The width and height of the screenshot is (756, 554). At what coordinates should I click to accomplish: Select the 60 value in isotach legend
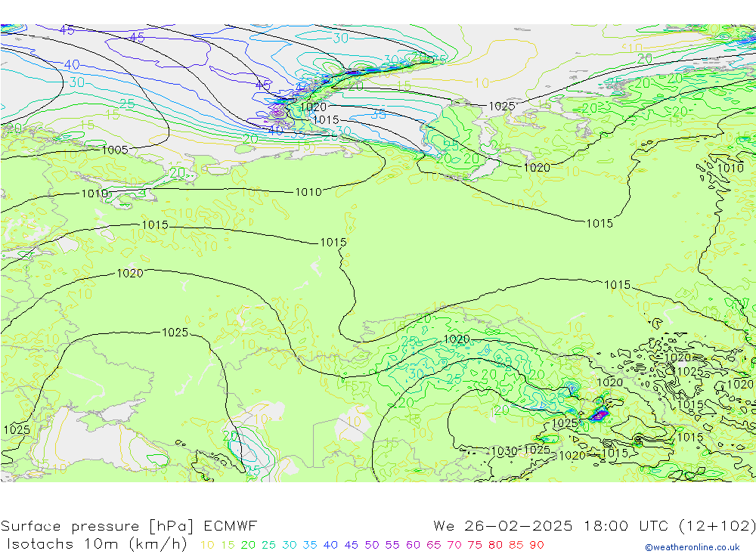413,545
